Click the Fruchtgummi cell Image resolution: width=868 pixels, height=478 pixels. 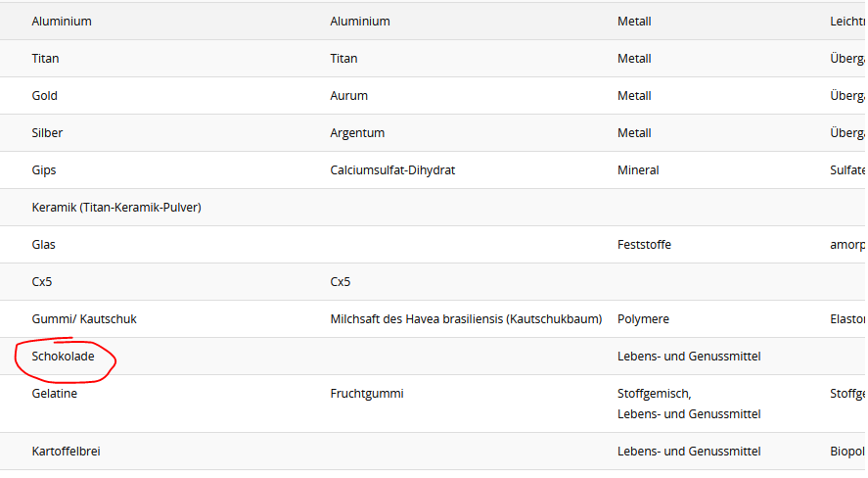pyautogui.click(x=367, y=394)
